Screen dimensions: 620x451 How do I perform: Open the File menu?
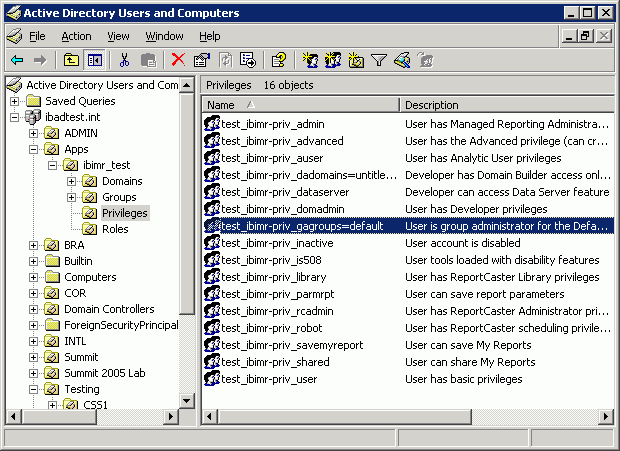coord(37,36)
